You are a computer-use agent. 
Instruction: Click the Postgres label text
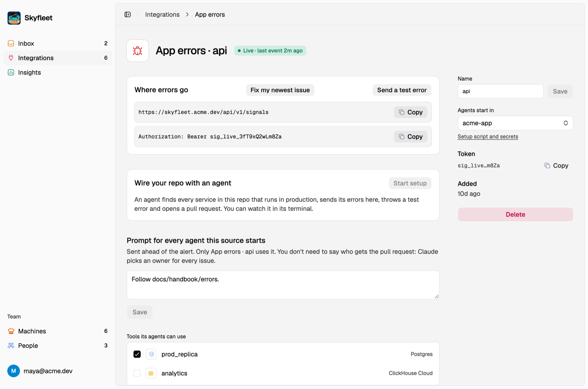tap(421, 354)
